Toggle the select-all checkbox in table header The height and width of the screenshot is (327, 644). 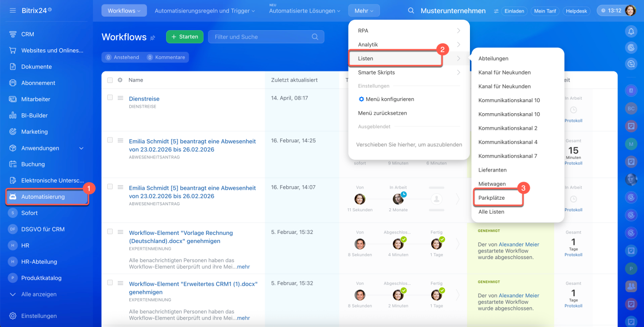(110, 80)
